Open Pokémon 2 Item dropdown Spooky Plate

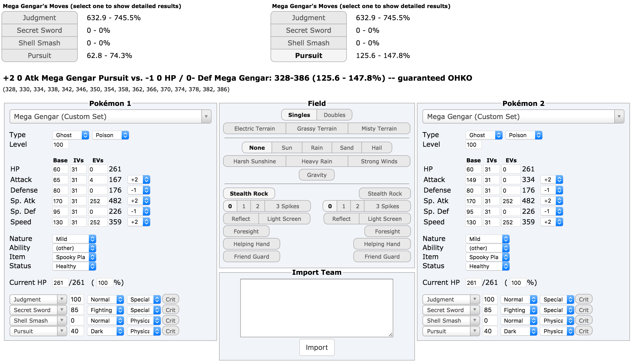[487, 257]
